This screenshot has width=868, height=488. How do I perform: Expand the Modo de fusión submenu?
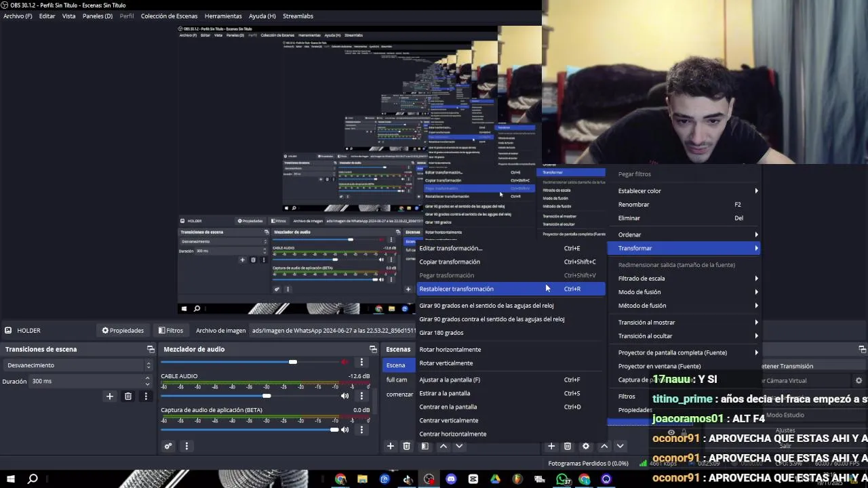[684, 292]
